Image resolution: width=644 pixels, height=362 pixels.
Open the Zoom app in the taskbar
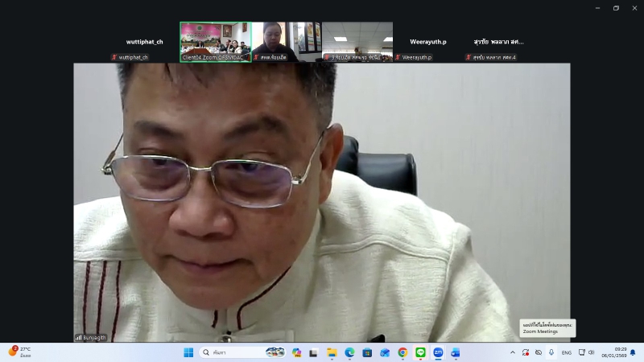tap(438, 352)
